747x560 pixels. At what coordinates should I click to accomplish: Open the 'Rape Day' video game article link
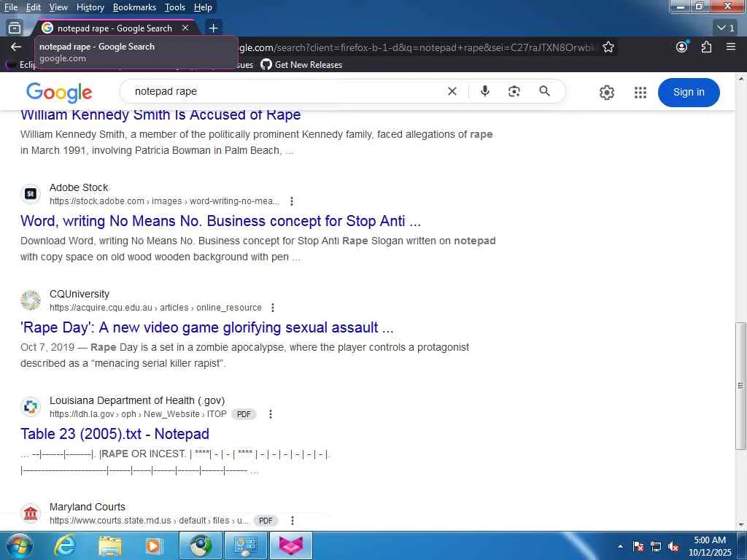(206, 327)
